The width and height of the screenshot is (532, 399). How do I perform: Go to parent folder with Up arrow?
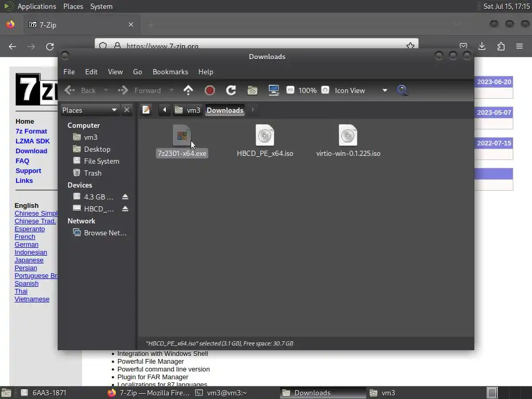pos(188,90)
